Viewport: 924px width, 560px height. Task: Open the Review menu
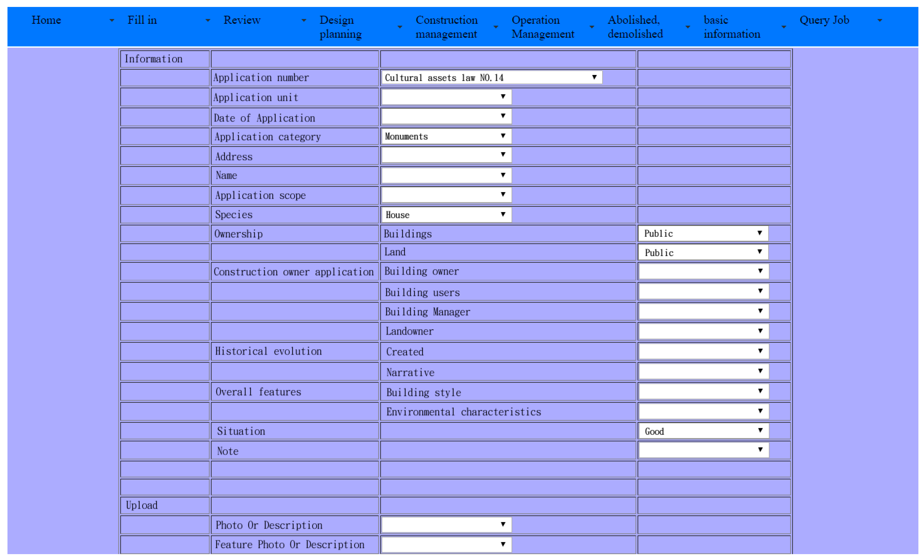pyautogui.click(x=242, y=20)
